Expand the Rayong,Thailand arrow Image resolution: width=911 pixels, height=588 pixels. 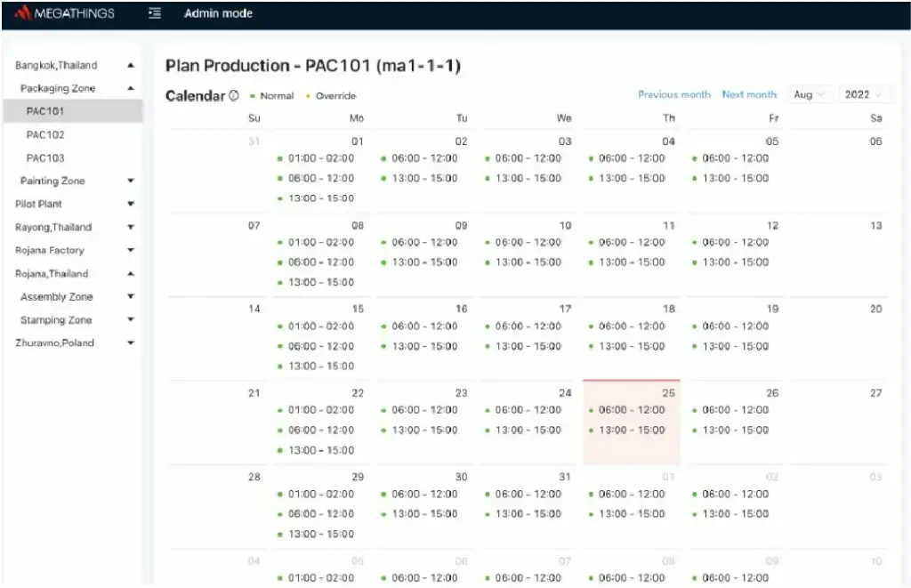tap(131, 227)
